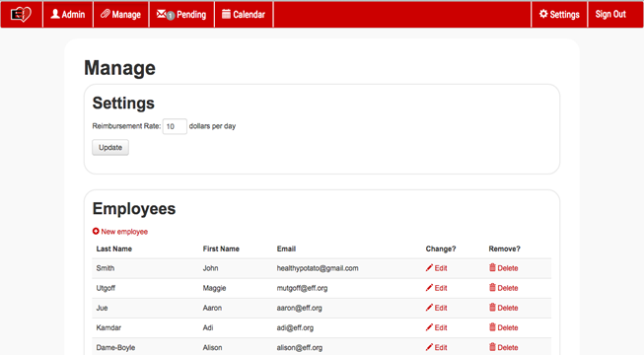This screenshot has height=355, width=644.
Task: Delete Aaron Jue from employees
Action: (x=504, y=308)
